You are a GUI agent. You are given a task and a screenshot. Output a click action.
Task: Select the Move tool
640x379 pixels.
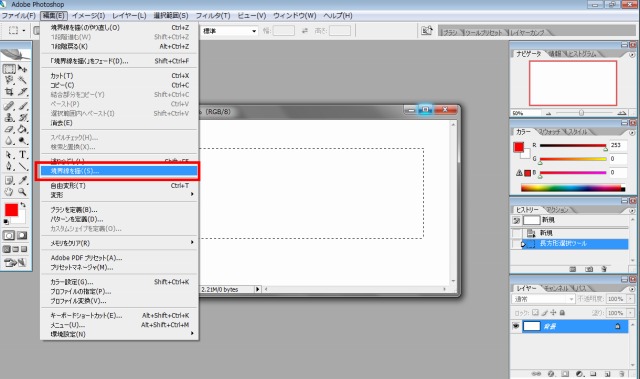coord(23,69)
